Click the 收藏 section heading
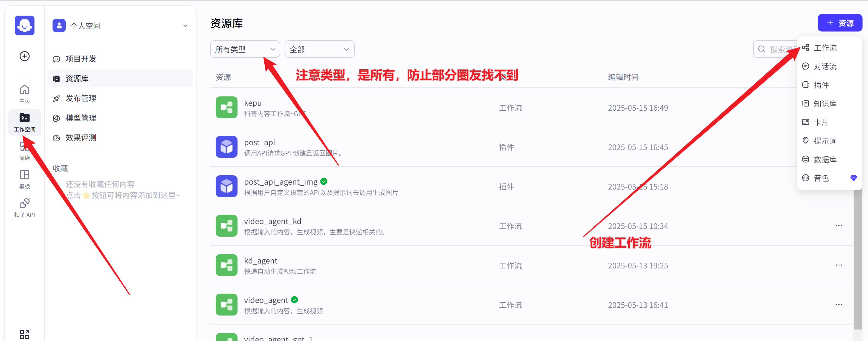 (x=60, y=168)
